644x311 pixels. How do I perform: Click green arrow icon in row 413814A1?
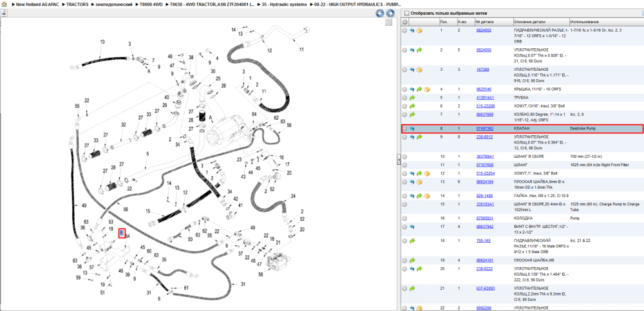coord(412,98)
